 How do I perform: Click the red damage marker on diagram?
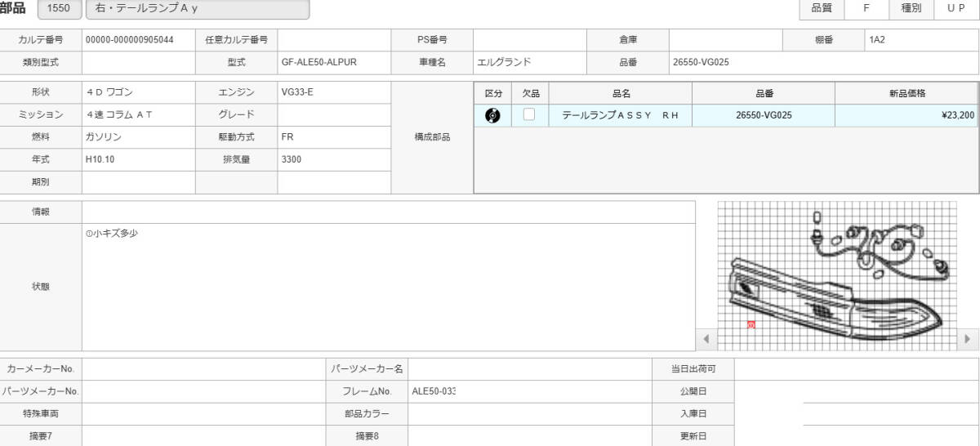(x=751, y=324)
